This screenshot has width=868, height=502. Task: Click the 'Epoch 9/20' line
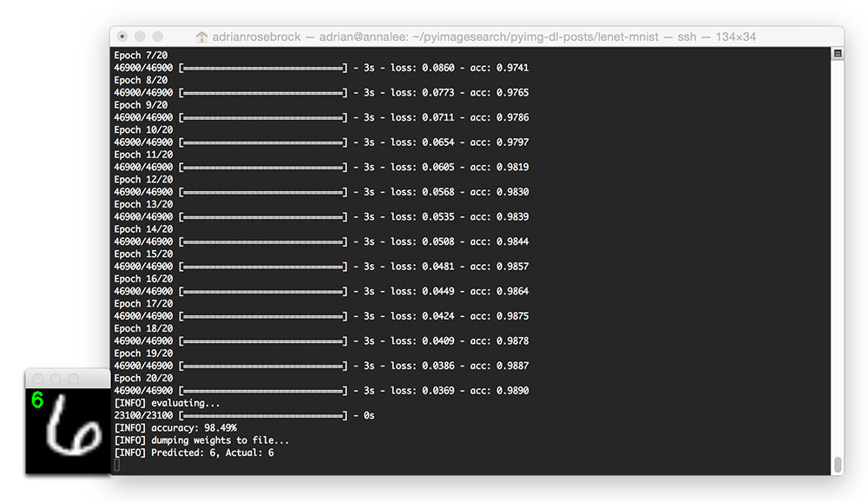[141, 105]
